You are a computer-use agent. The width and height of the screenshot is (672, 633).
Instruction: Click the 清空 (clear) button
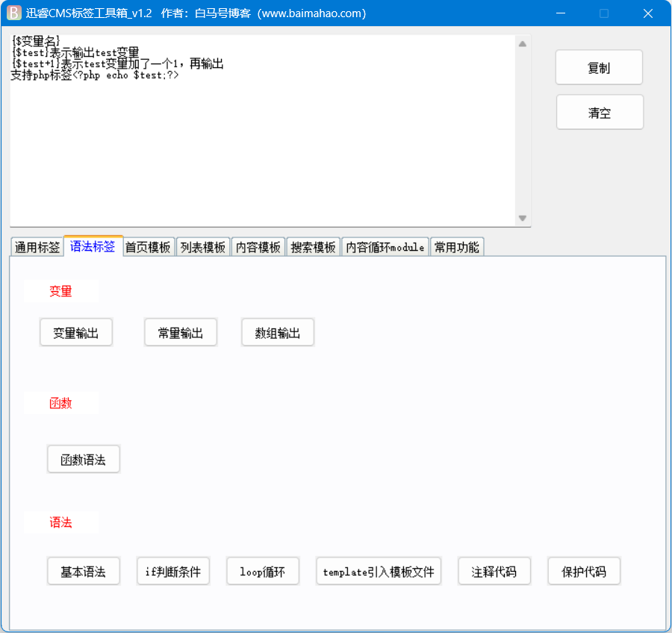click(600, 113)
